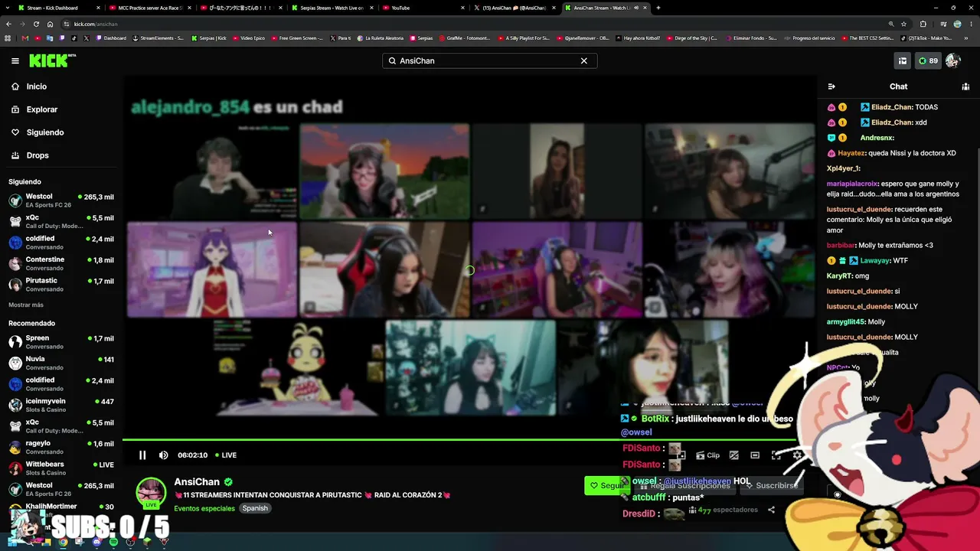Open the dashboard icon beside points
The width and height of the screenshot is (980, 551).
903,60
